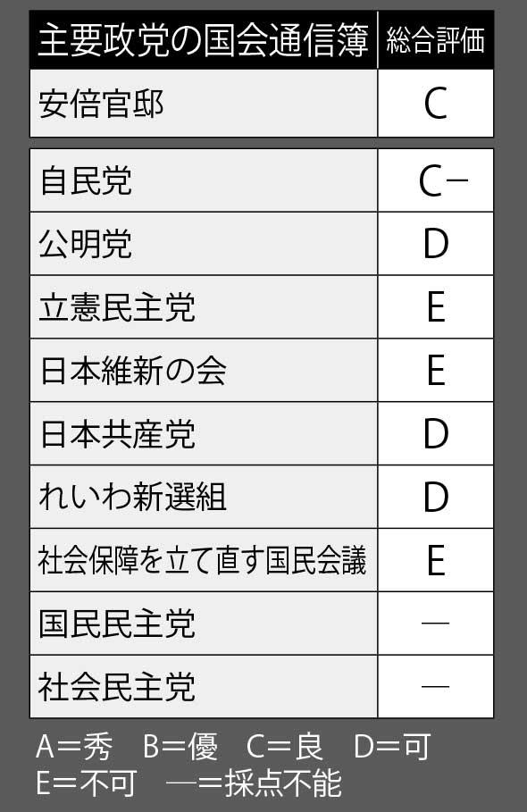The height and width of the screenshot is (812, 527).
Task: Click the C− grade for 自民党
Action: click(x=443, y=180)
